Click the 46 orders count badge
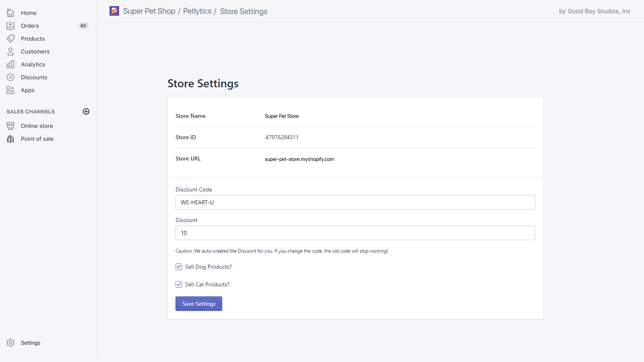 click(x=83, y=26)
